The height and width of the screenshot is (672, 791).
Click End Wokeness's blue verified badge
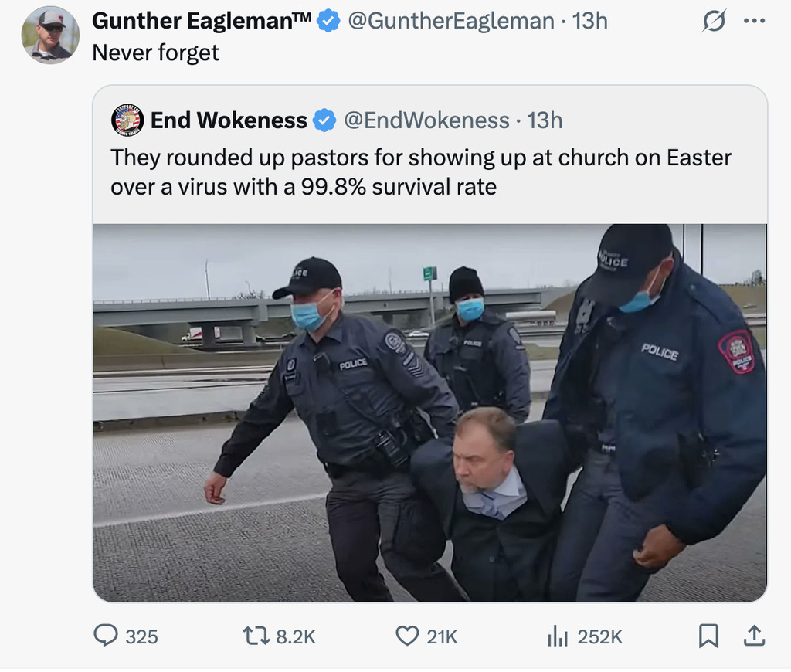click(324, 120)
